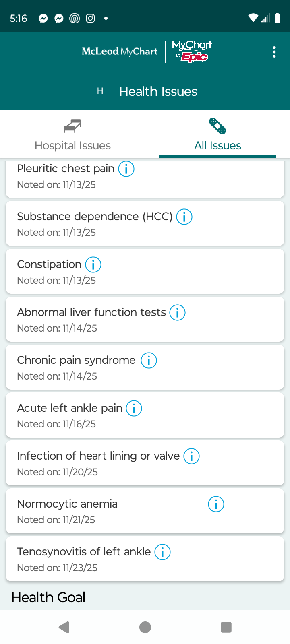Tap the hospital bed icon

72,126
